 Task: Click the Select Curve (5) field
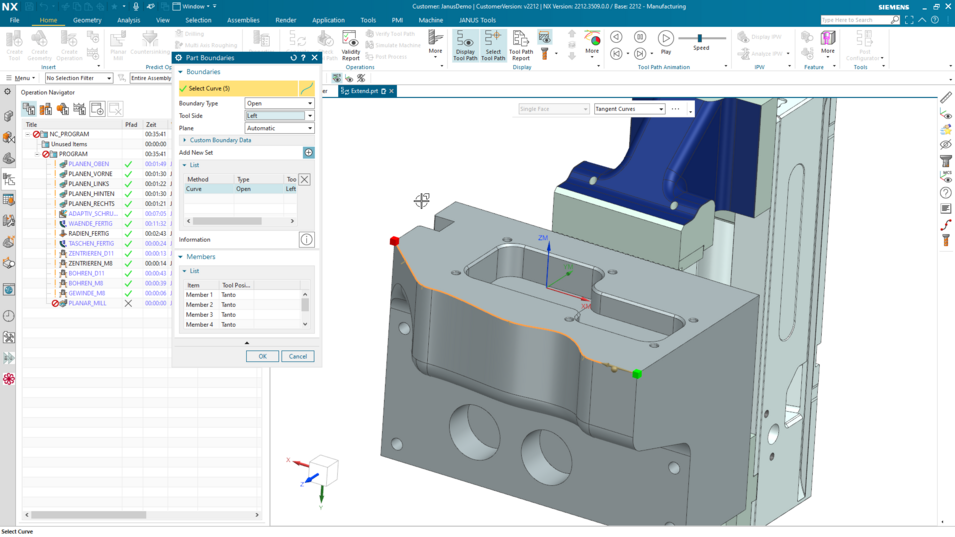238,88
